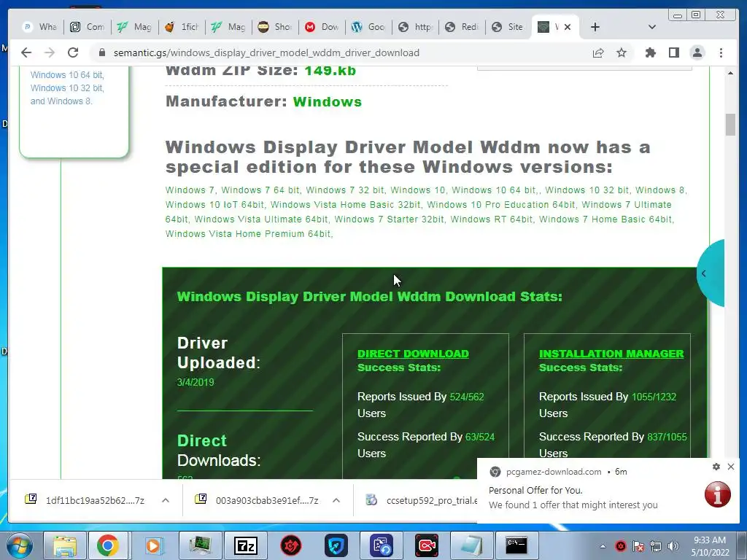747x560 pixels.
Task: Click the Personal Offer notification text
Action: (x=535, y=490)
